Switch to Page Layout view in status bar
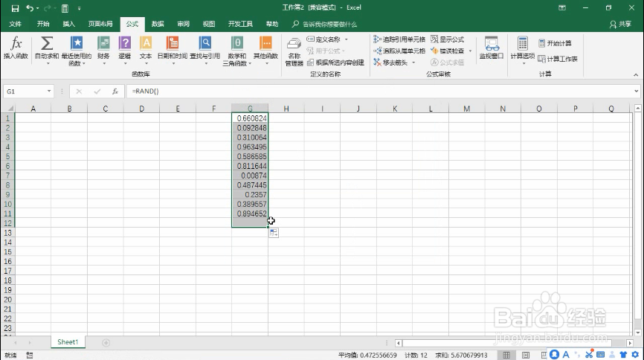The image size is (644, 360). click(x=526, y=355)
